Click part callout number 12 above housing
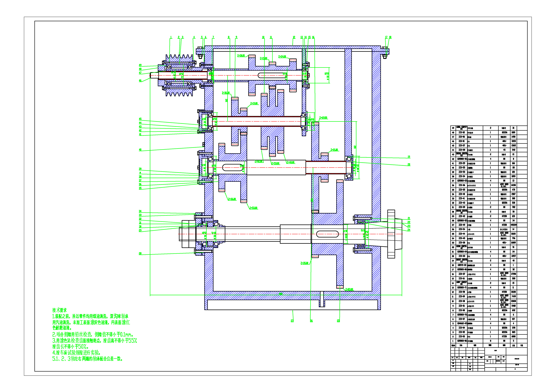 [294, 37]
